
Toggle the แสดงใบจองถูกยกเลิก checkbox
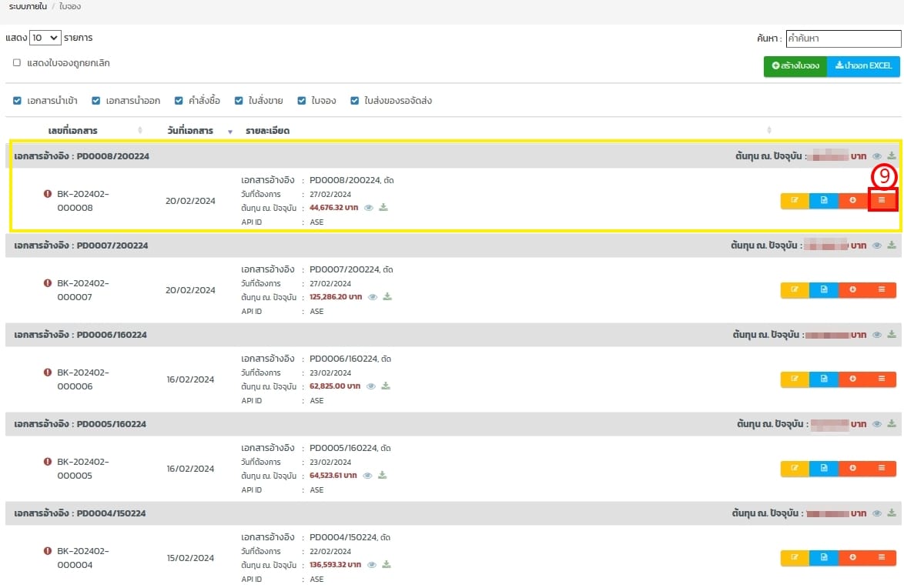17,63
